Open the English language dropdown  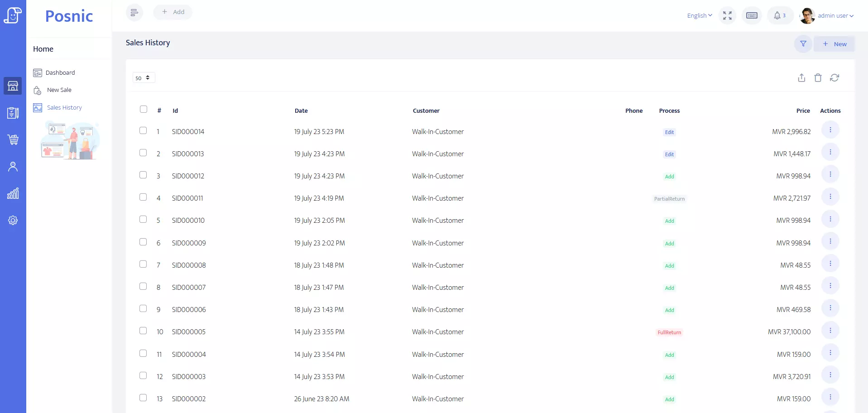click(x=700, y=16)
